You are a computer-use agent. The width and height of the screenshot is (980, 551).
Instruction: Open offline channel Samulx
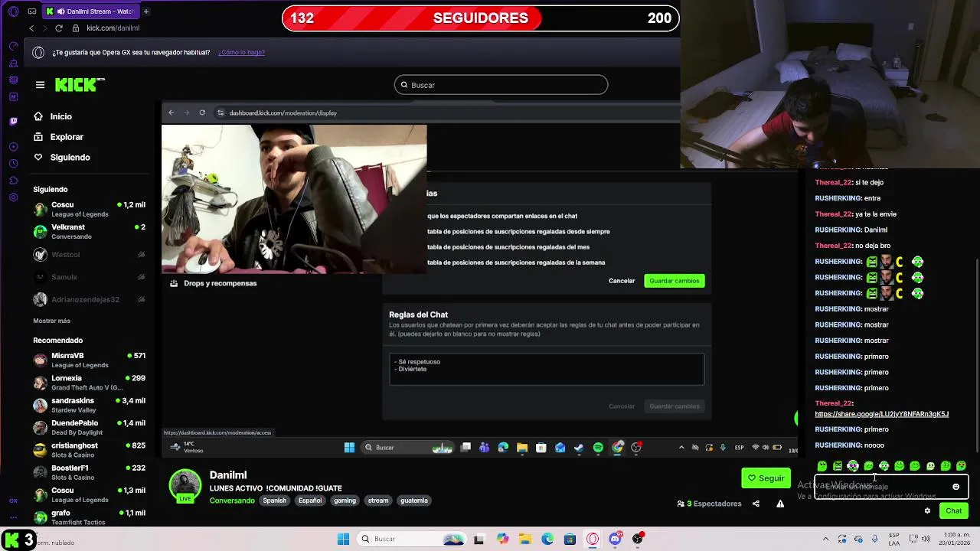89,277
